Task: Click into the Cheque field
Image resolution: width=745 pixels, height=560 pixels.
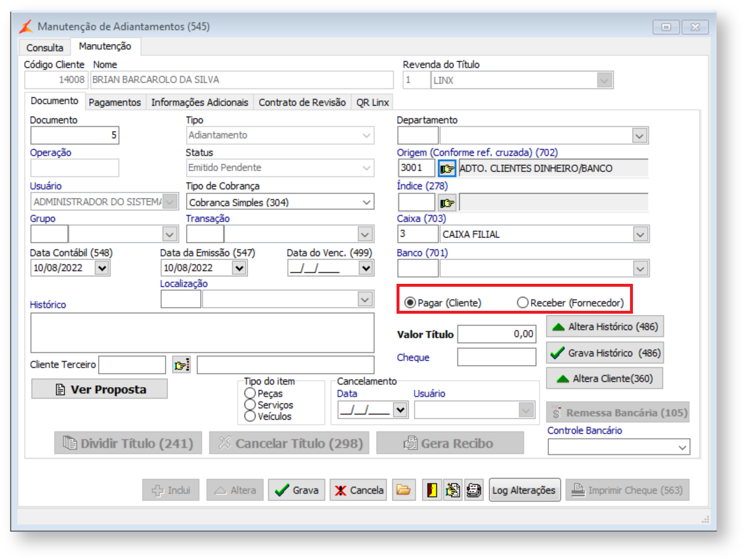Action: pos(497,357)
